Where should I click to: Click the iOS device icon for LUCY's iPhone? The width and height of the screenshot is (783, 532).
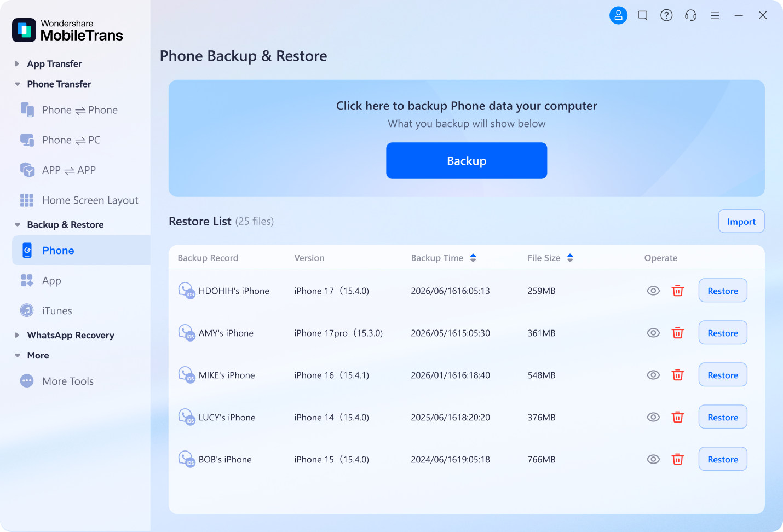[187, 417]
